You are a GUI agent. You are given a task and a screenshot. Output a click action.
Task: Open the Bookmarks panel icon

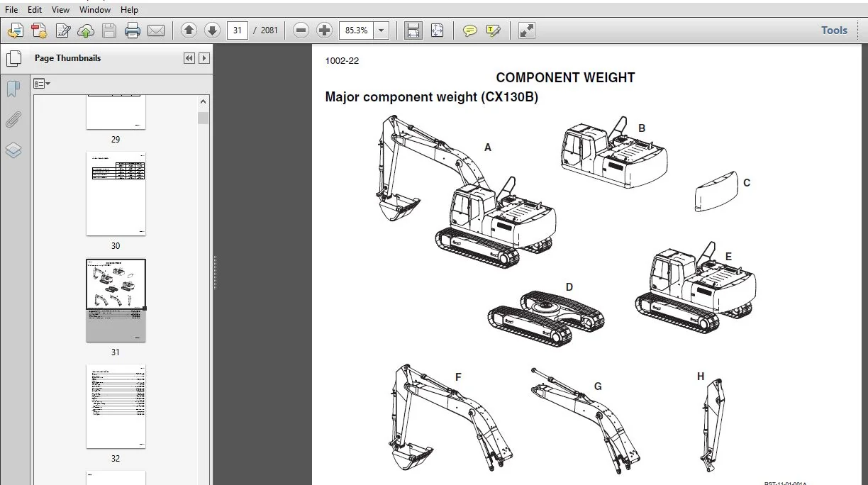13,89
